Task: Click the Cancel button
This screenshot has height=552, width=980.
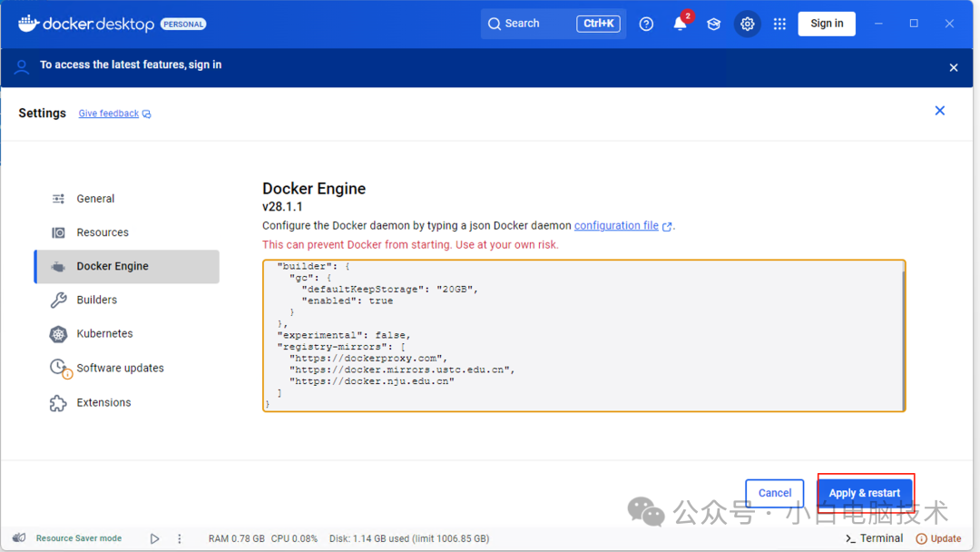Action: click(x=774, y=493)
